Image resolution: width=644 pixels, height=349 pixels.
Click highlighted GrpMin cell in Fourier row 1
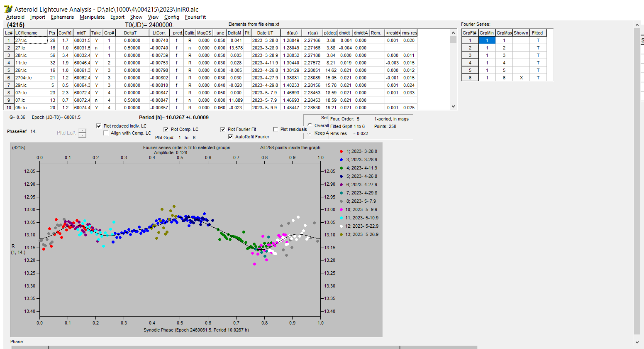click(x=487, y=40)
